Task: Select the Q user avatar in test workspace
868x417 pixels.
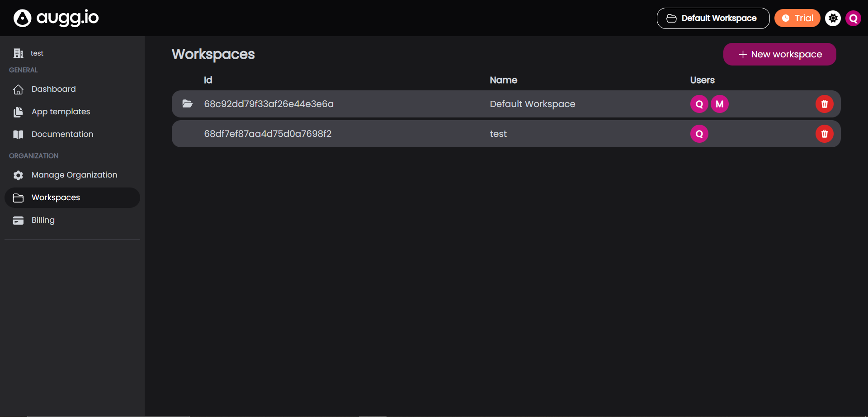Action: click(x=699, y=134)
